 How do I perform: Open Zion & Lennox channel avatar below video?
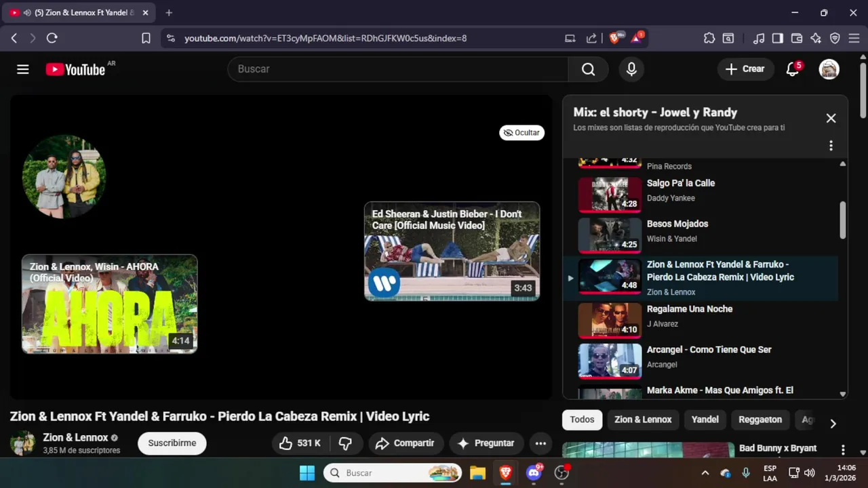22,443
